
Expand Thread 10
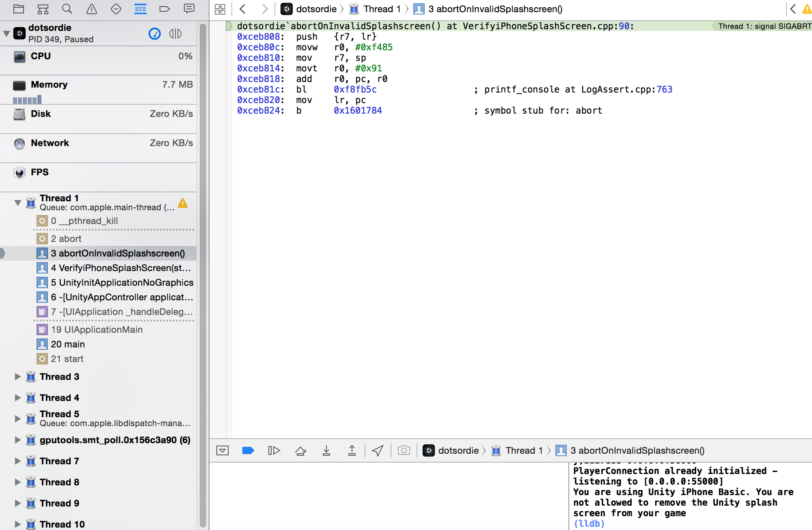tap(17, 524)
